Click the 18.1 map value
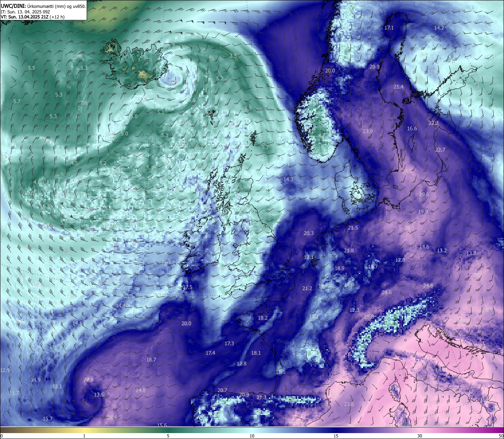Image resolution: width=504 pixels, height=439 pixels. pos(256,353)
